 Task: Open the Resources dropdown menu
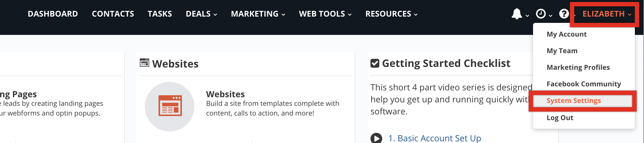click(x=391, y=14)
